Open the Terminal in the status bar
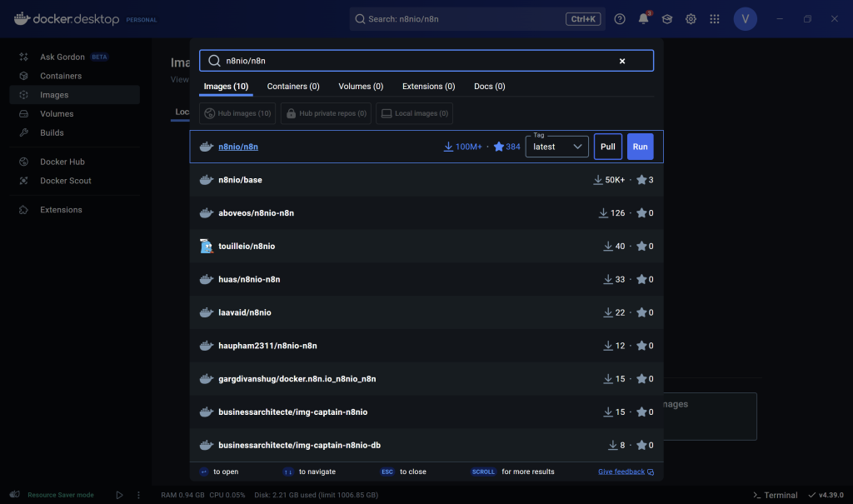 776,495
